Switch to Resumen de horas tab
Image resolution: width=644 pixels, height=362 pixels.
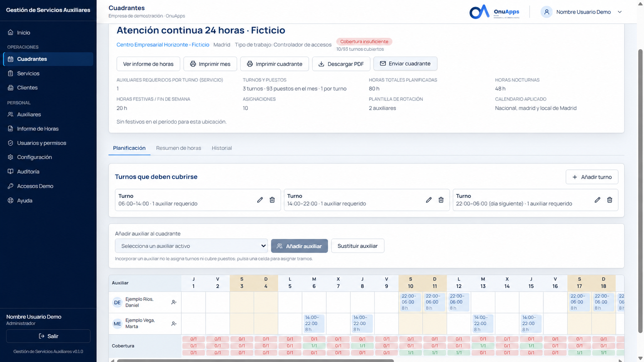[x=178, y=148]
